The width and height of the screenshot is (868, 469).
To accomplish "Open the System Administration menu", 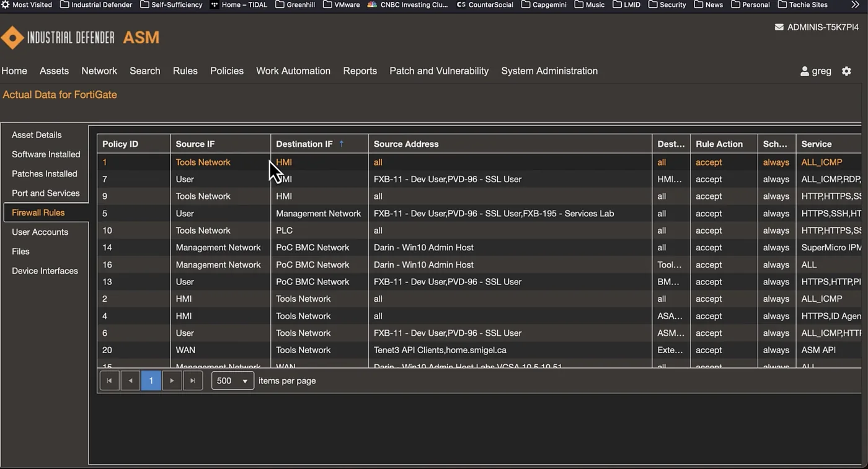I will click(549, 71).
